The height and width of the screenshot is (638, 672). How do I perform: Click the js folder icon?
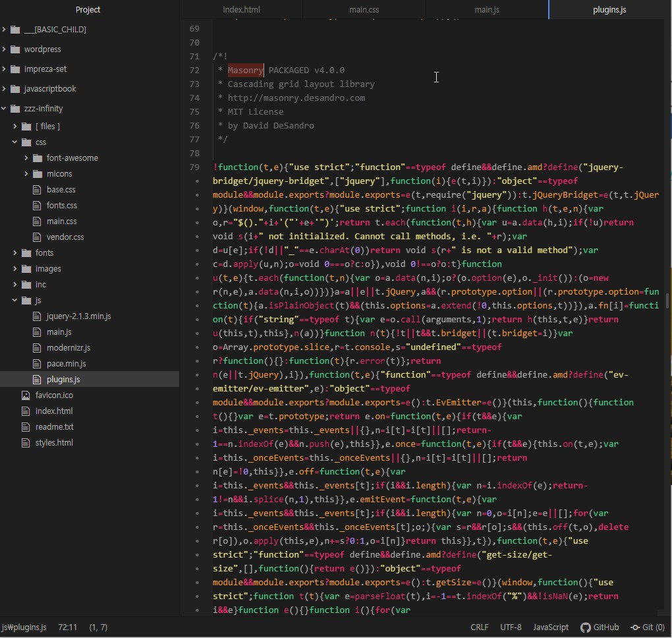coord(26,300)
